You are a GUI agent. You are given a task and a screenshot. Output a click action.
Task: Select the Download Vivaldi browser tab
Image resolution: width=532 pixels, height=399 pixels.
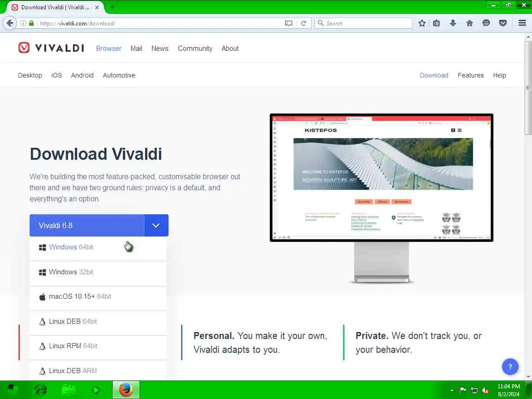[x=55, y=7]
